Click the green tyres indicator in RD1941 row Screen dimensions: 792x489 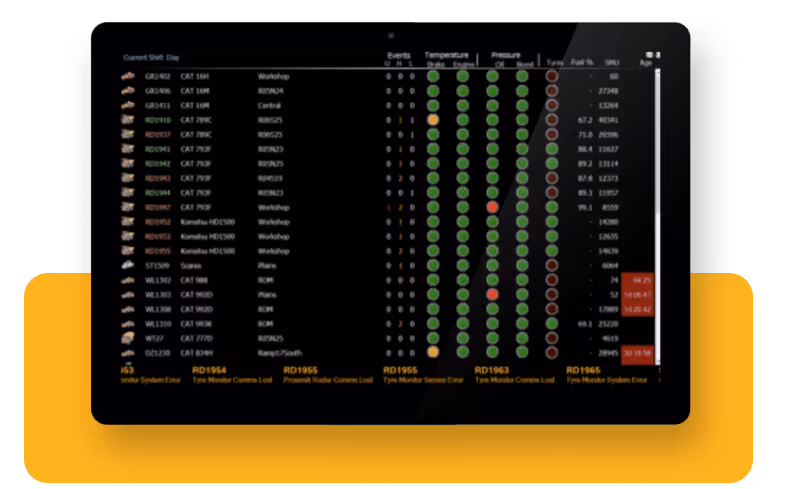pyautogui.click(x=552, y=149)
